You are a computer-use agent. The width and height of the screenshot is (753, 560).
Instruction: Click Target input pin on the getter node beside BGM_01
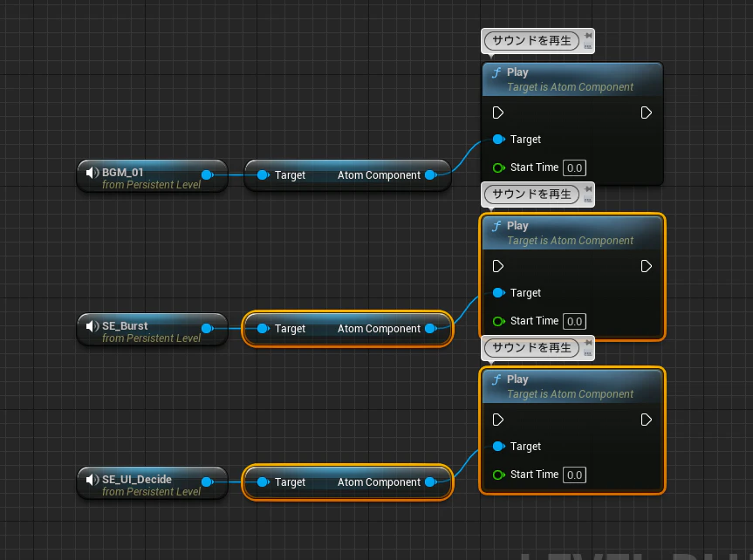click(264, 174)
